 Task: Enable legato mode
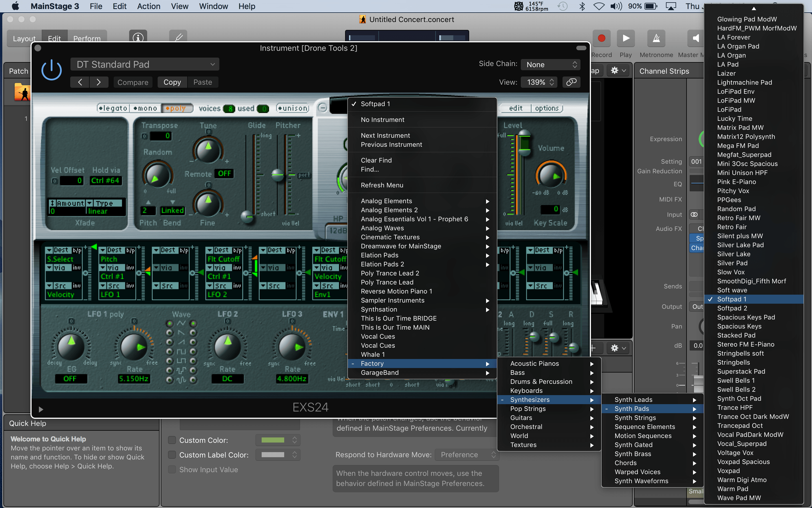click(113, 108)
